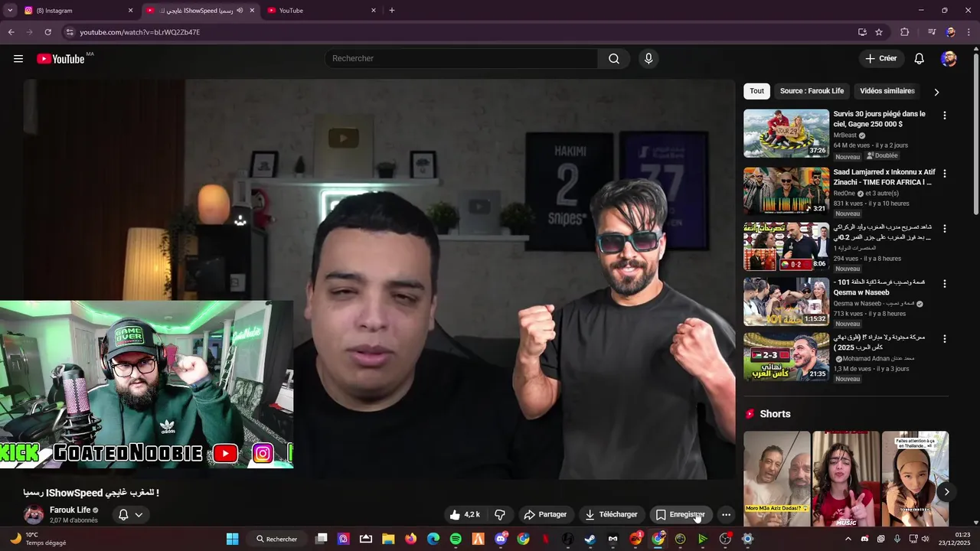Dislike the video
Screen dimensions: 980x551
tap(500, 515)
